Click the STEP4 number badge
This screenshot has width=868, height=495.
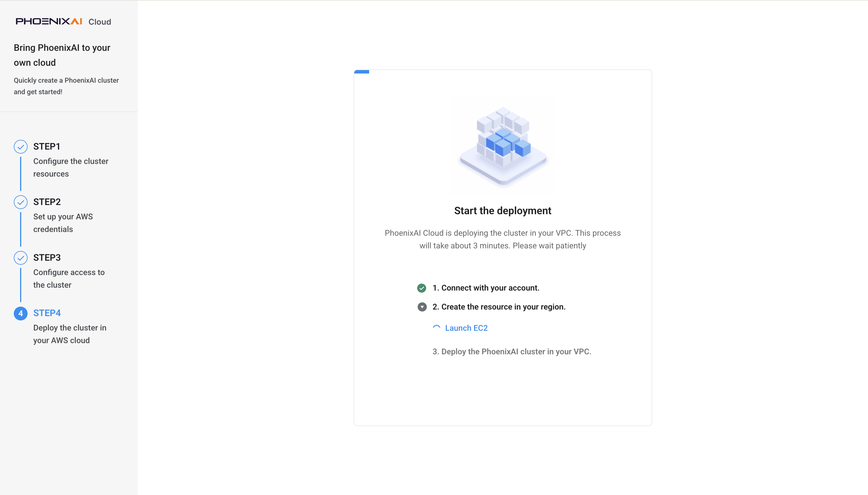point(21,313)
